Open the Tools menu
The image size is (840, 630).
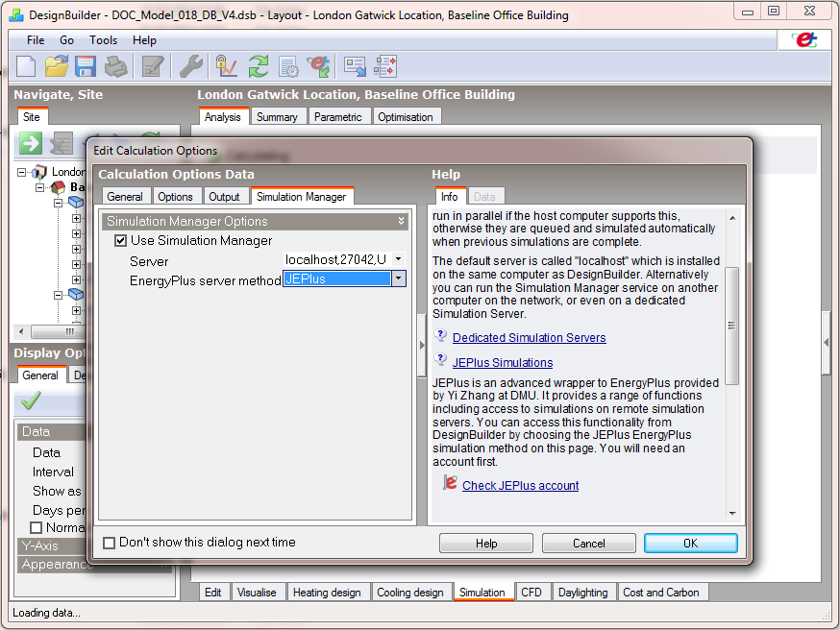pyautogui.click(x=104, y=40)
